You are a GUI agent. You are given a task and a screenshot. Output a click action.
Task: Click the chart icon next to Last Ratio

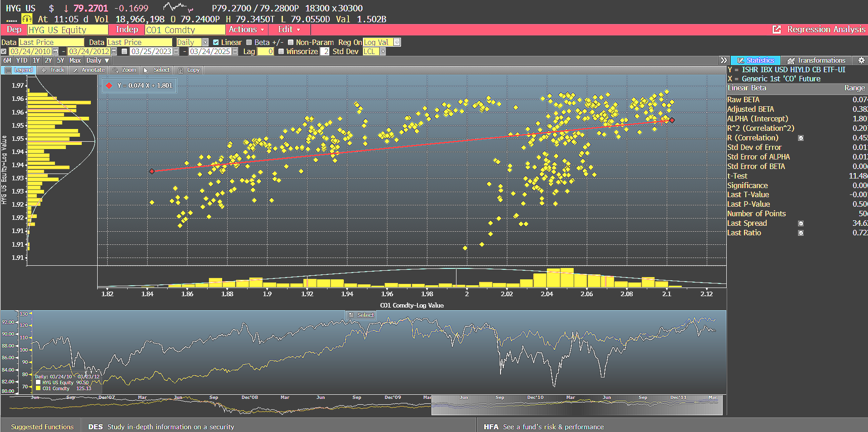[x=801, y=233]
